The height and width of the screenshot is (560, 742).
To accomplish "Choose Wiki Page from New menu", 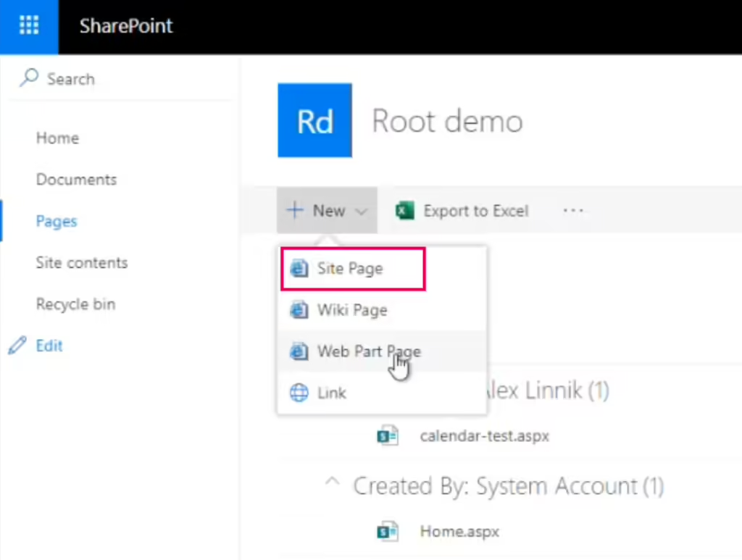I will click(382, 310).
